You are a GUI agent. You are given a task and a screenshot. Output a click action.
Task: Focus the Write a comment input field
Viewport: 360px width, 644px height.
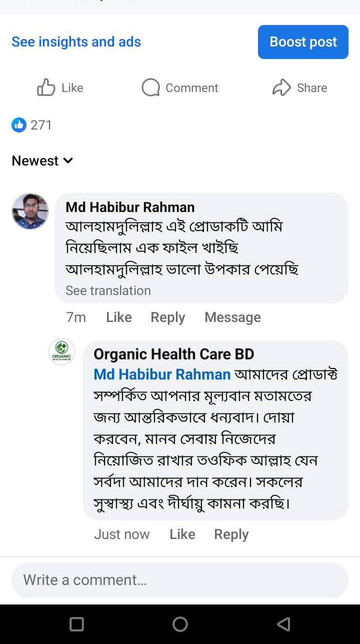click(x=180, y=580)
